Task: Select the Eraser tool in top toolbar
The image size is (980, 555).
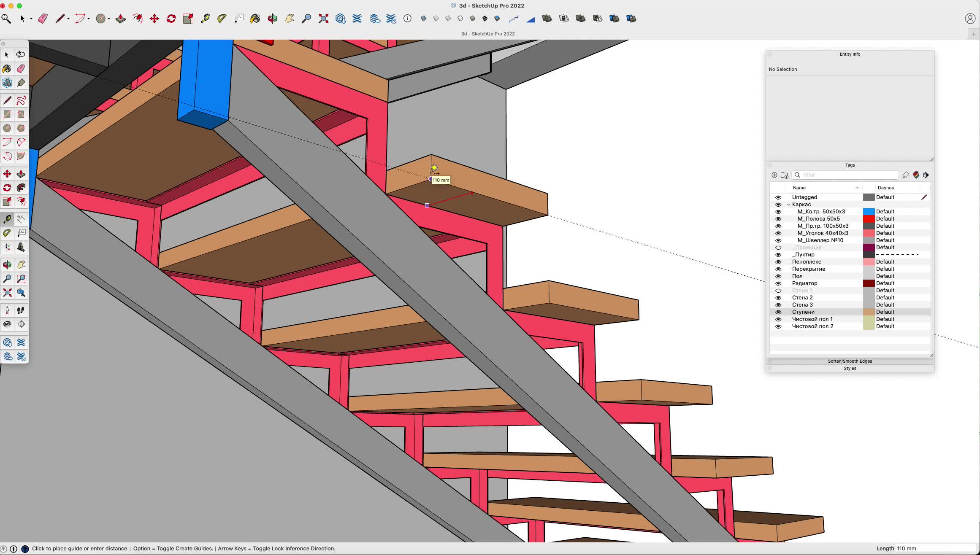Action: coord(43,19)
